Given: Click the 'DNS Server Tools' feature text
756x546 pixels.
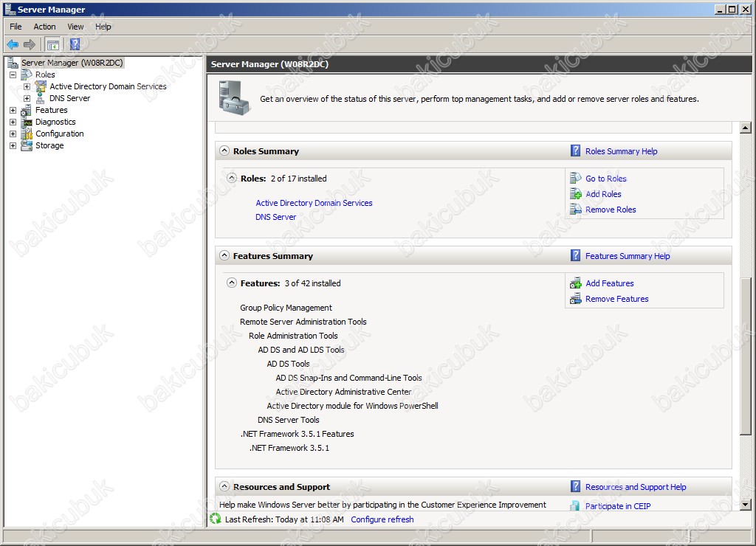Looking at the screenshot, I should point(289,421).
